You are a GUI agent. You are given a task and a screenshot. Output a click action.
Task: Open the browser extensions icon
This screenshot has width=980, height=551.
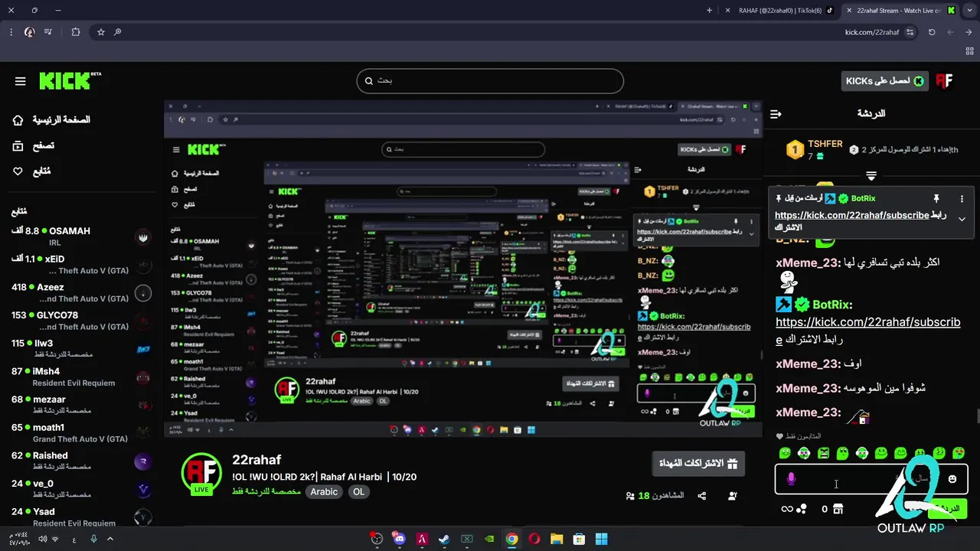click(75, 32)
